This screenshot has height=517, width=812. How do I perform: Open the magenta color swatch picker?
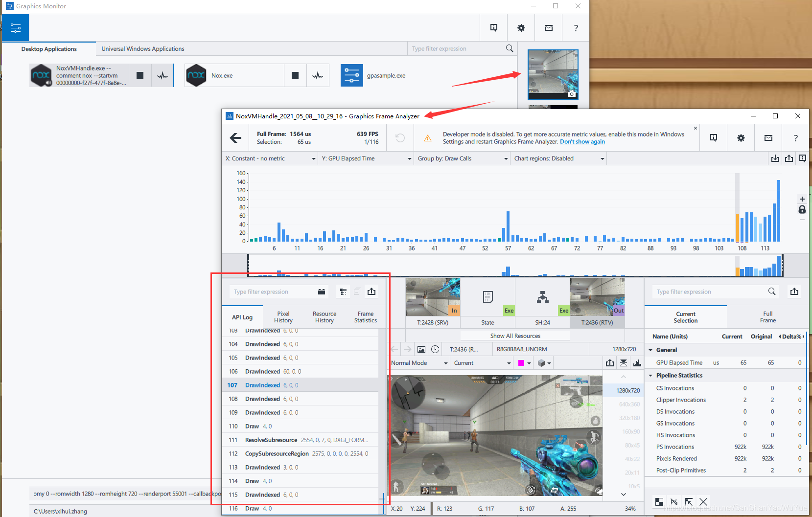coord(524,363)
